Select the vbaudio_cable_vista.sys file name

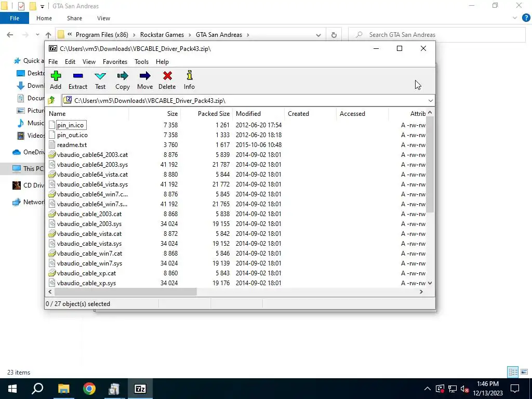point(89,244)
